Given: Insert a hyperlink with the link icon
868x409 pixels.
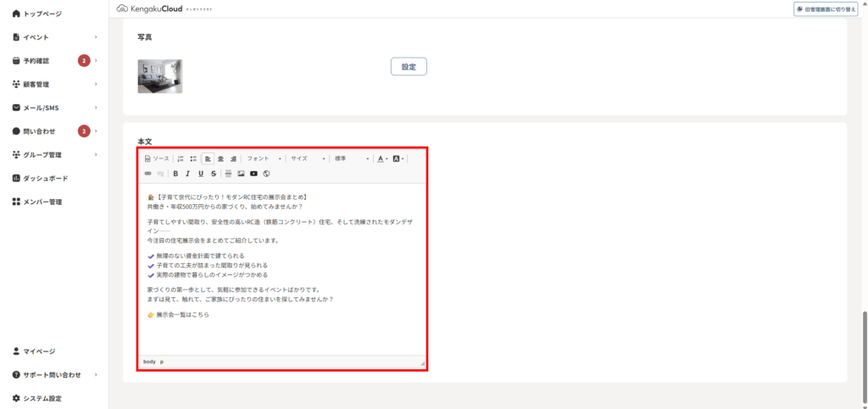Looking at the screenshot, I should coord(148,174).
